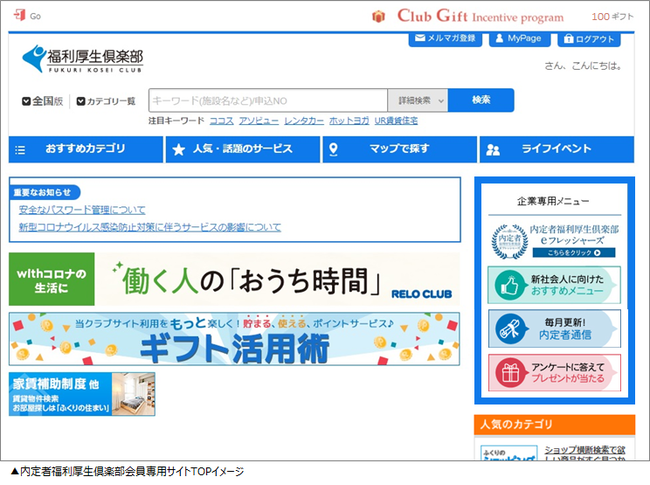Click the メルマガ登録 envelope button
Viewport: 650px width, 485px height.
point(445,39)
